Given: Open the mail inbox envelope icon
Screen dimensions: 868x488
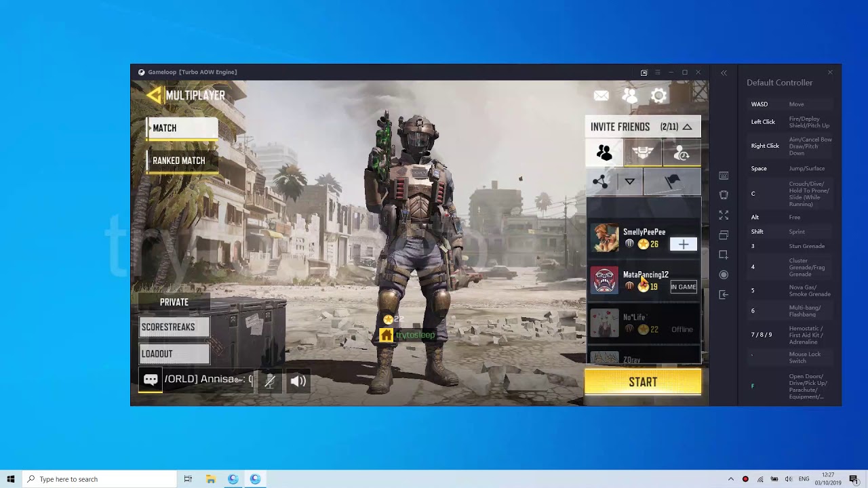Looking at the screenshot, I should [x=601, y=96].
